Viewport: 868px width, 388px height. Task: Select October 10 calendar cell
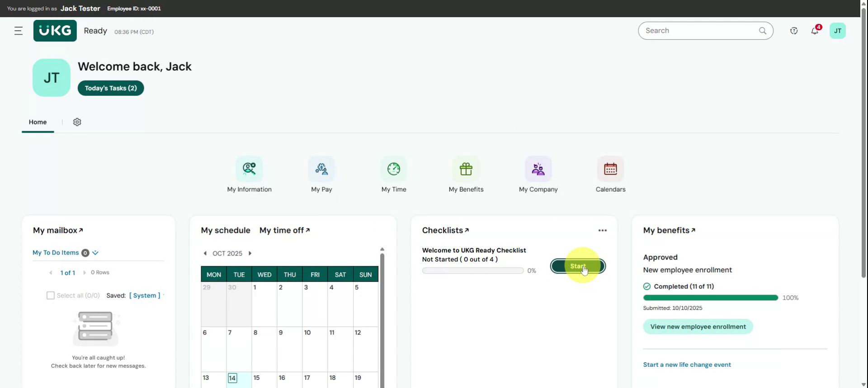click(x=315, y=350)
